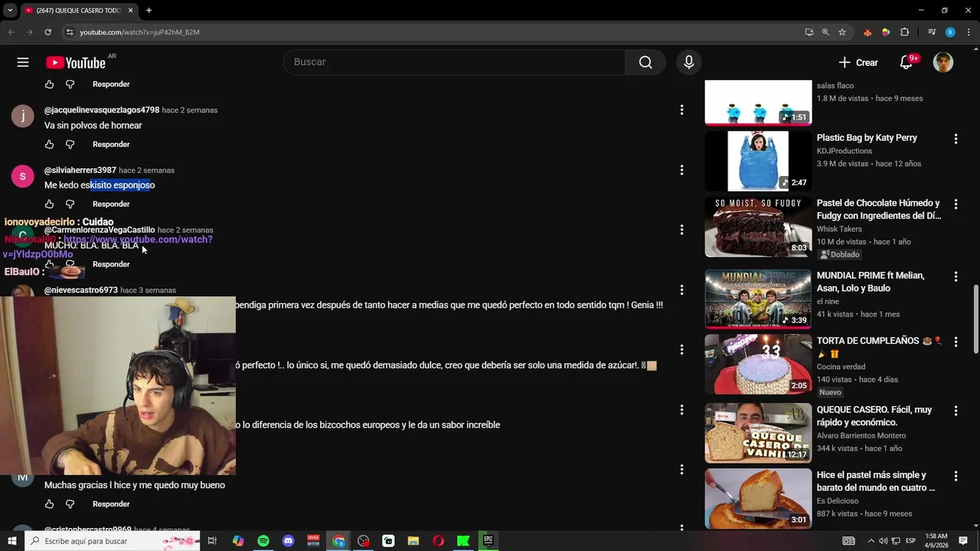Open the chocolate cake video thumbnail
Viewport: 980px width, 551px height.
758,227
